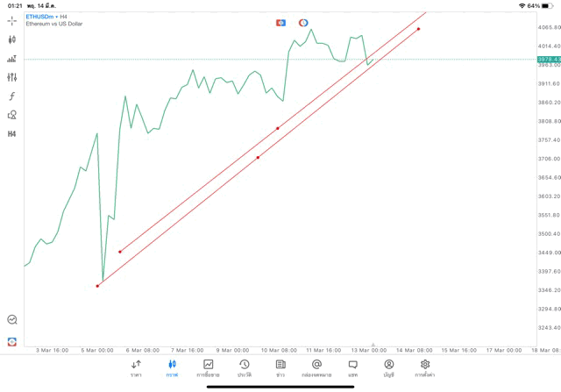Toggle the red-blue one-click trading button at top
561x392 pixels.
click(x=281, y=22)
